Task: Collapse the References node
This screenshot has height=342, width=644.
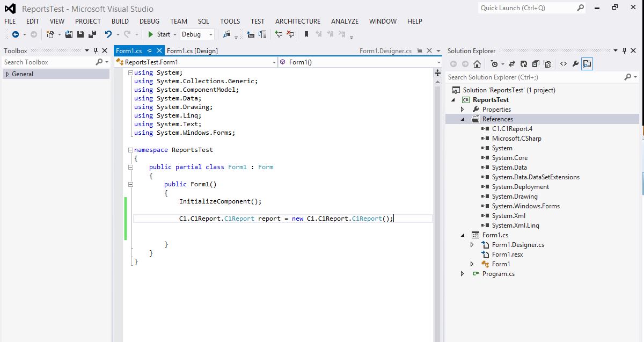Action: [463, 119]
